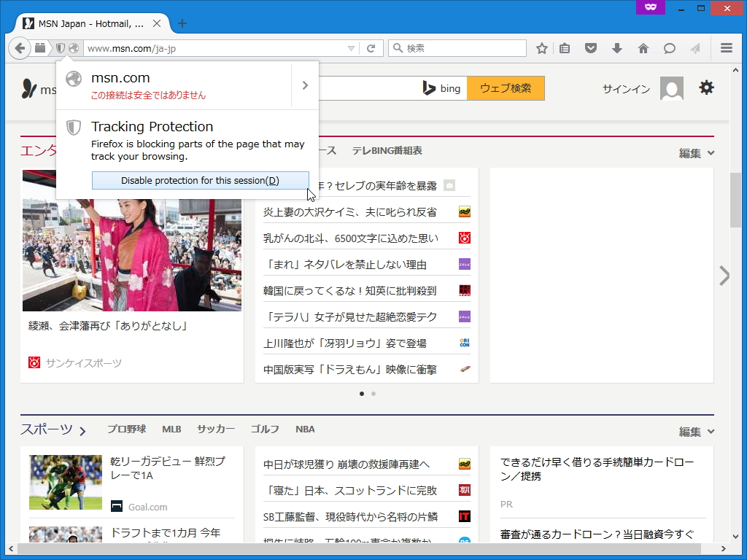Click the サインイン link

point(625,88)
